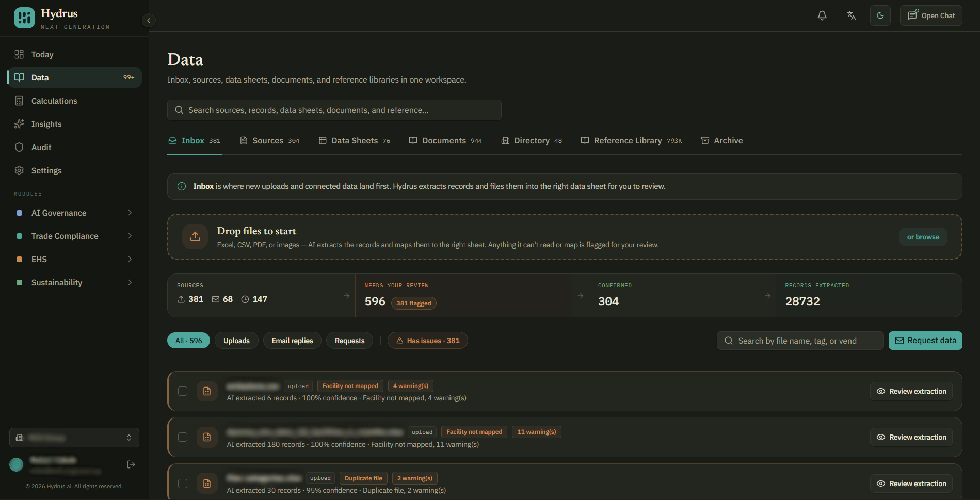The height and width of the screenshot is (500, 980).
Task: Select checkbox for 180 records upload
Action: pos(183,437)
